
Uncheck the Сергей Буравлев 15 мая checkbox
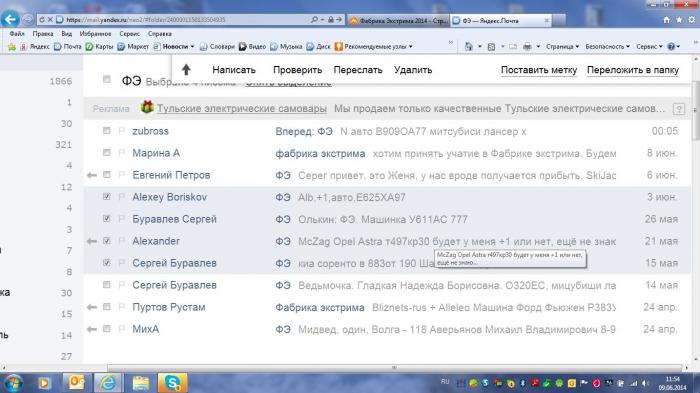(x=106, y=263)
